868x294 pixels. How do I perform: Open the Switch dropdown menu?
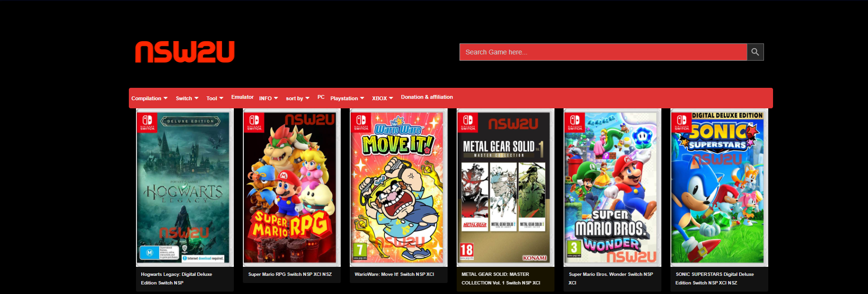187,98
